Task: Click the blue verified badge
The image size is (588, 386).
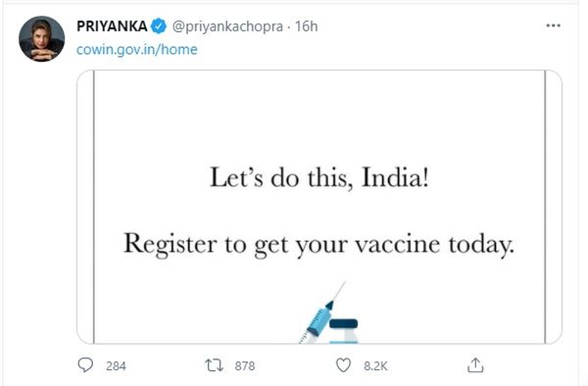Action: pos(159,26)
